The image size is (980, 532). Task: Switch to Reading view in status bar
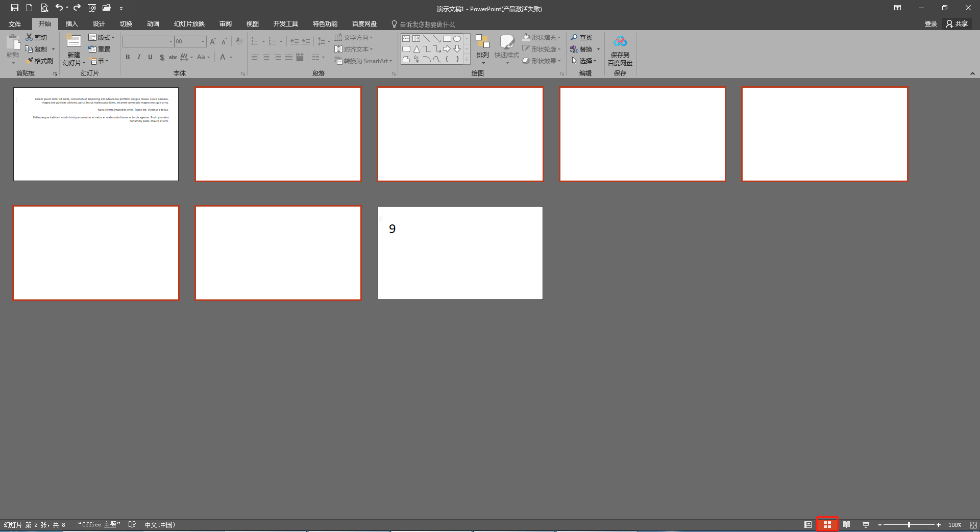pyautogui.click(x=846, y=525)
